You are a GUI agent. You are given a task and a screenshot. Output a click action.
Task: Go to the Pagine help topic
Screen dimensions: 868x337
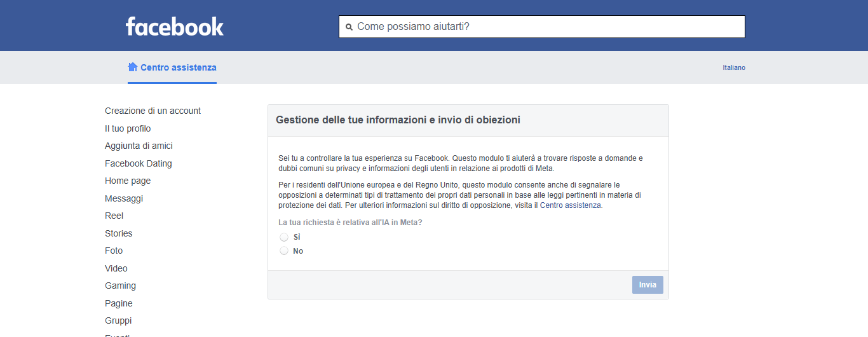pyautogui.click(x=119, y=303)
